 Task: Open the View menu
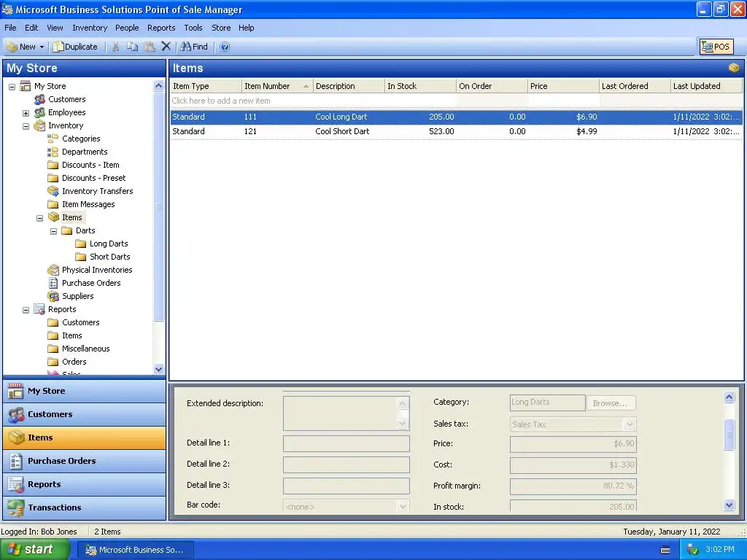pyautogui.click(x=55, y=28)
